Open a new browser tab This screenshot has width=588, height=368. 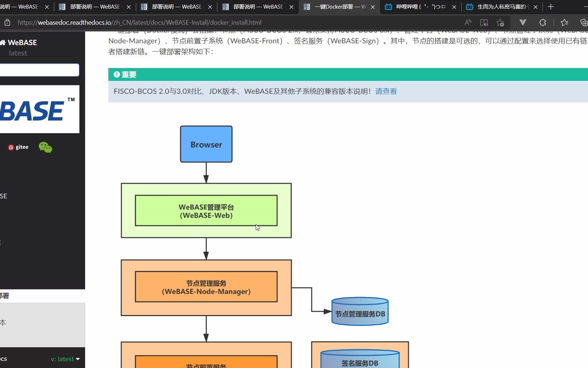[551, 7]
